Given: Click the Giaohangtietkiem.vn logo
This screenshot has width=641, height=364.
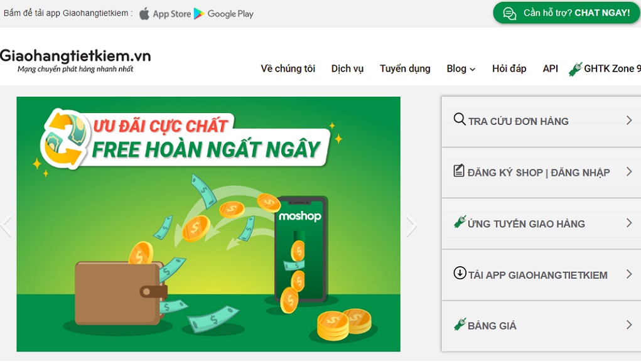Looking at the screenshot, I should coord(75,60).
